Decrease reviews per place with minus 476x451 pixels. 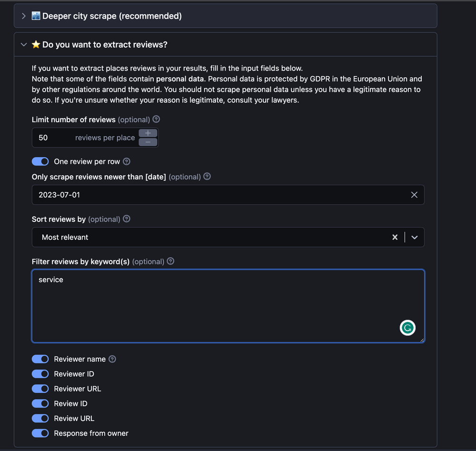click(148, 142)
